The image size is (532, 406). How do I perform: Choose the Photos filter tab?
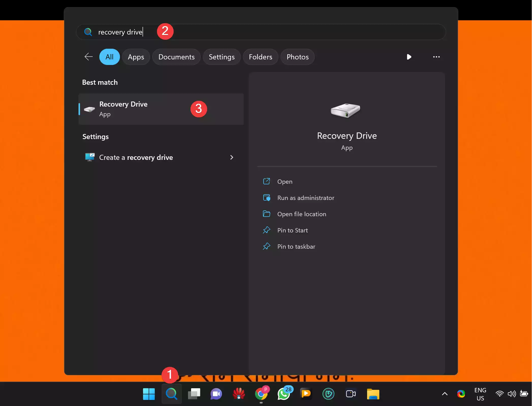tap(298, 57)
